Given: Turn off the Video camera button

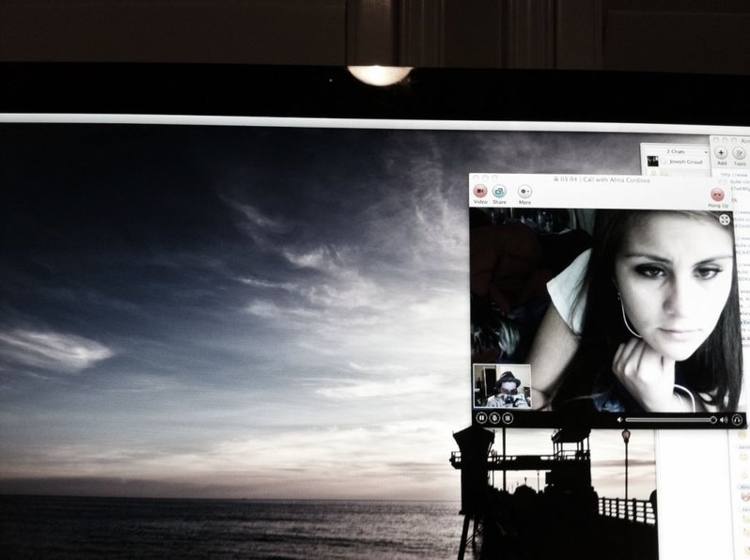Looking at the screenshot, I should pyautogui.click(x=479, y=192).
